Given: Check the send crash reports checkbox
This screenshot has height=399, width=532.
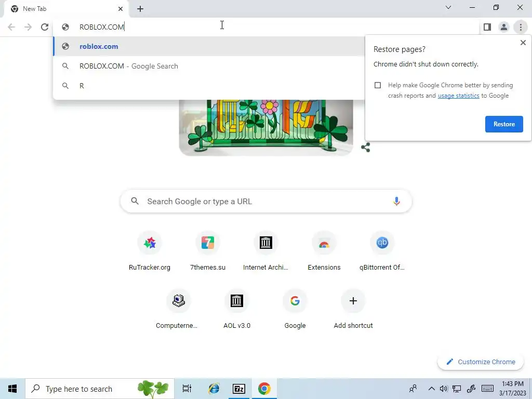Looking at the screenshot, I should click(x=378, y=85).
